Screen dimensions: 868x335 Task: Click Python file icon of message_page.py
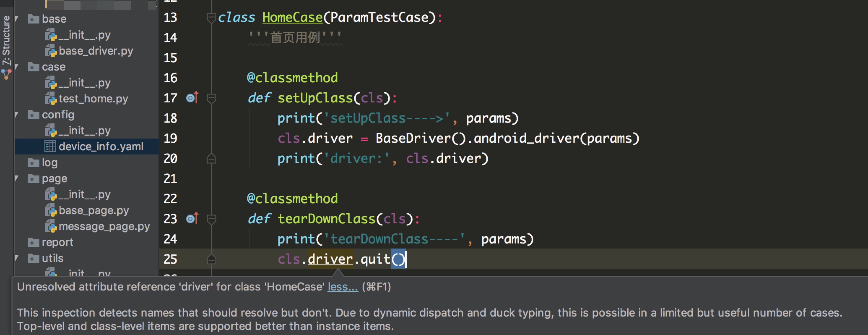click(51, 226)
